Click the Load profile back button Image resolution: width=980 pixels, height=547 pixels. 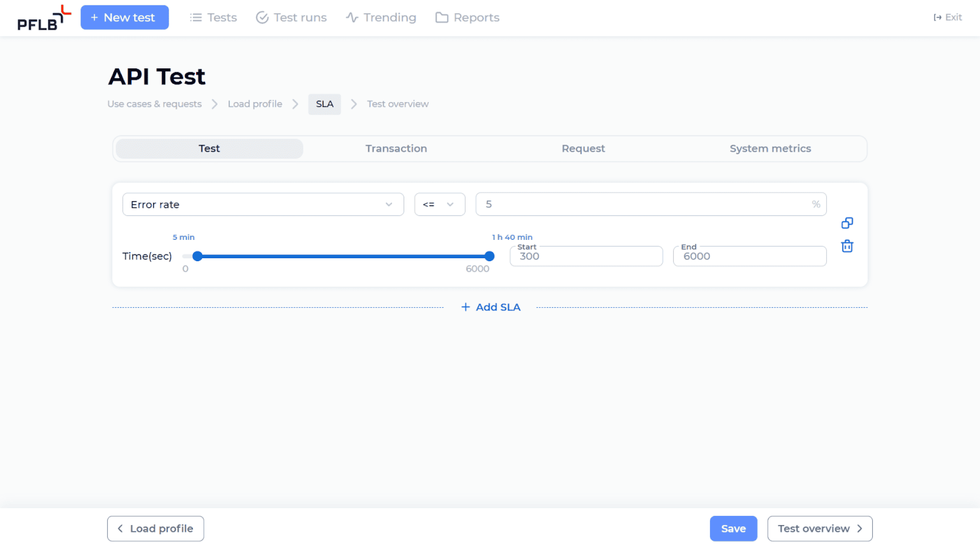tap(156, 528)
